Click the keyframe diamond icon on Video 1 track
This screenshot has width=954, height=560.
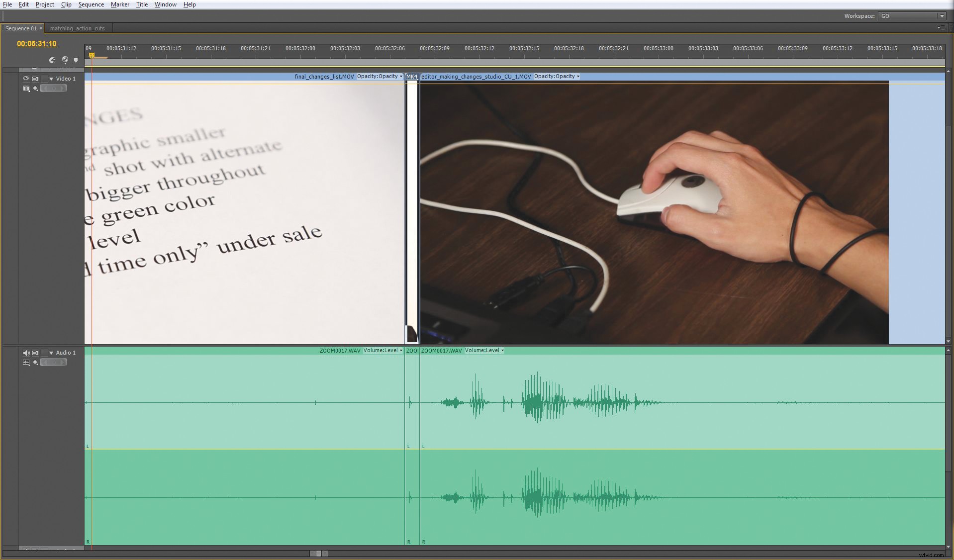pyautogui.click(x=35, y=88)
